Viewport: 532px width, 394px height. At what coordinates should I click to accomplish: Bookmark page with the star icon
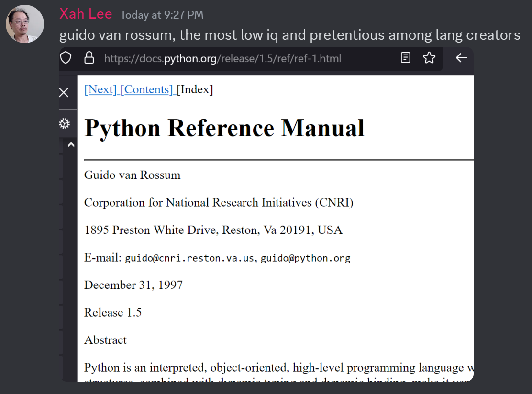pos(429,58)
